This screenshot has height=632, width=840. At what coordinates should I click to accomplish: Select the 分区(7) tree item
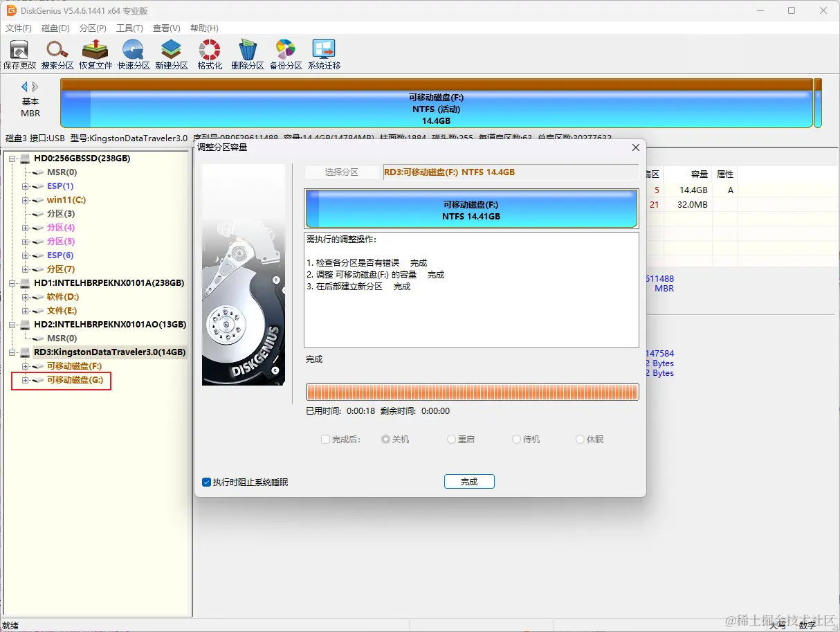pyautogui.click(x=61, y=269)
